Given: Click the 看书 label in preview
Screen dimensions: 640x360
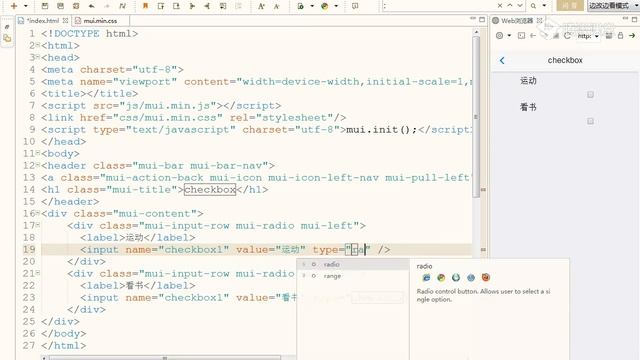Looking at the screenshot, I should (528, 107).
